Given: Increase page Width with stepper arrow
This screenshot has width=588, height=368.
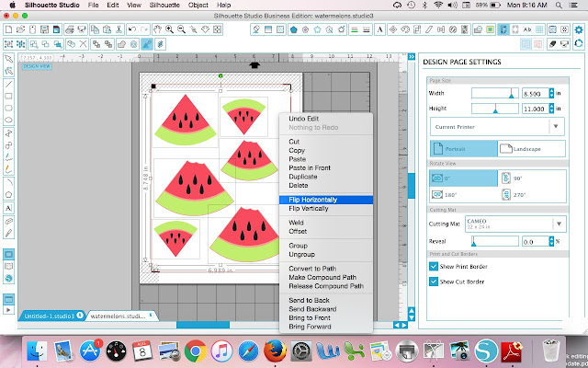Looking at the screenshot, I should tap(551, 91).
